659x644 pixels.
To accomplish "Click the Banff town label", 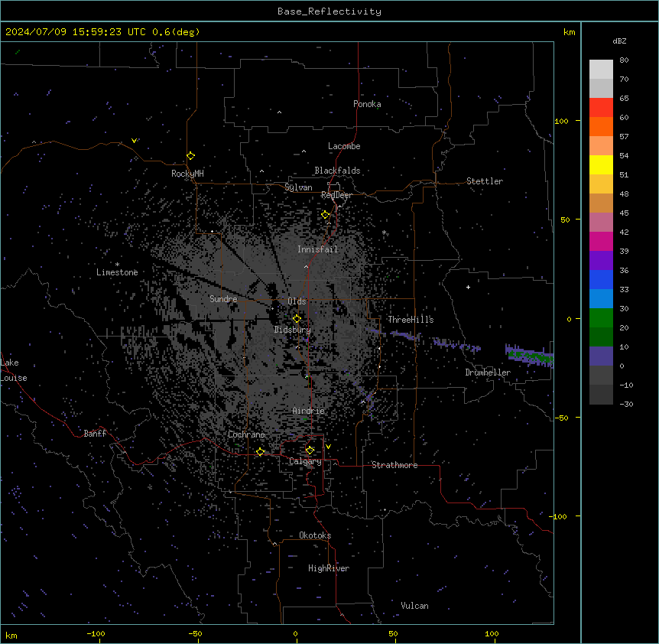I will (x=95, y=434).
